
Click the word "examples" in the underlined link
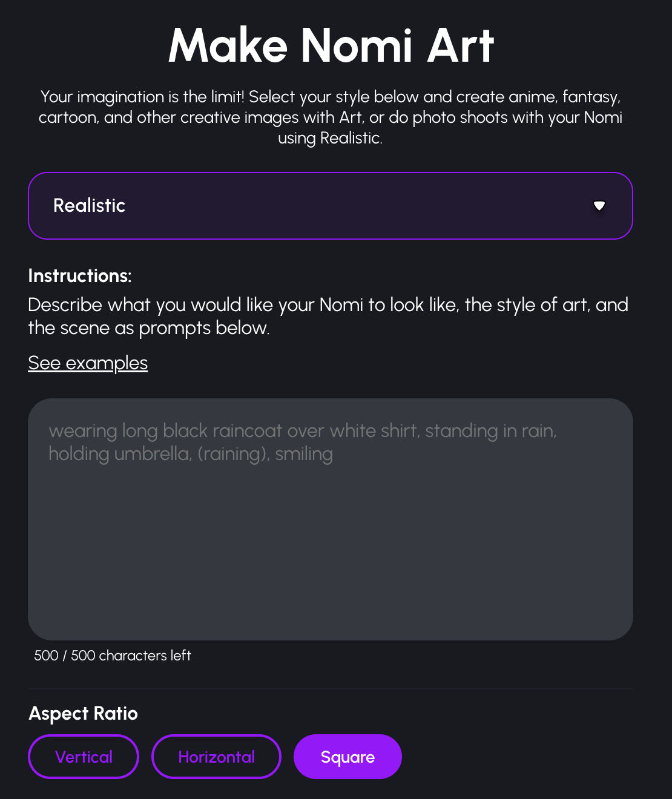[x=107, y=363]
